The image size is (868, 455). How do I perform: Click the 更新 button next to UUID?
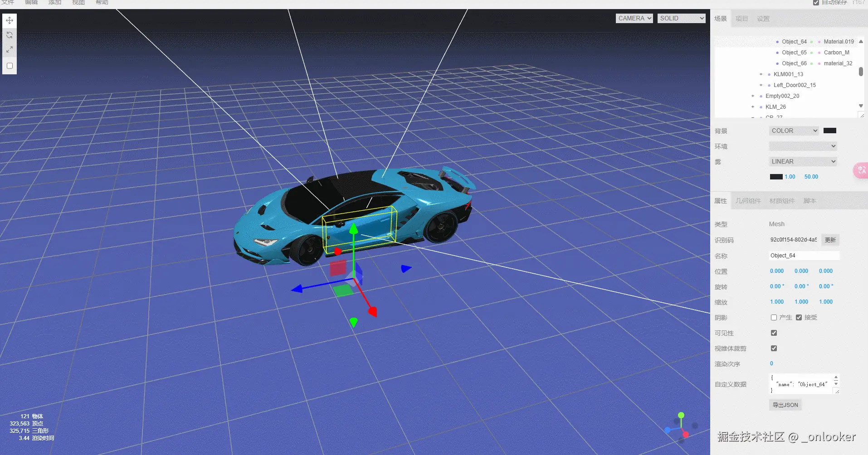pos(830,240)
